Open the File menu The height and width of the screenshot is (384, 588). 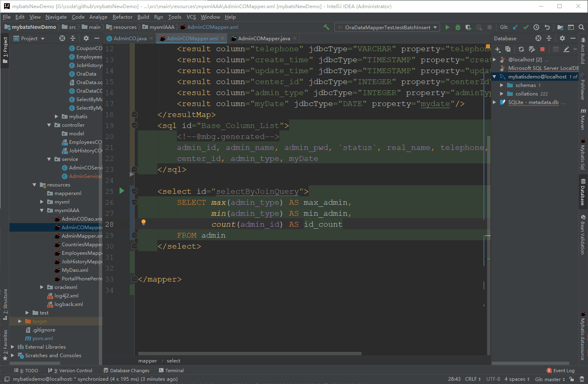[x=7, y=17]
